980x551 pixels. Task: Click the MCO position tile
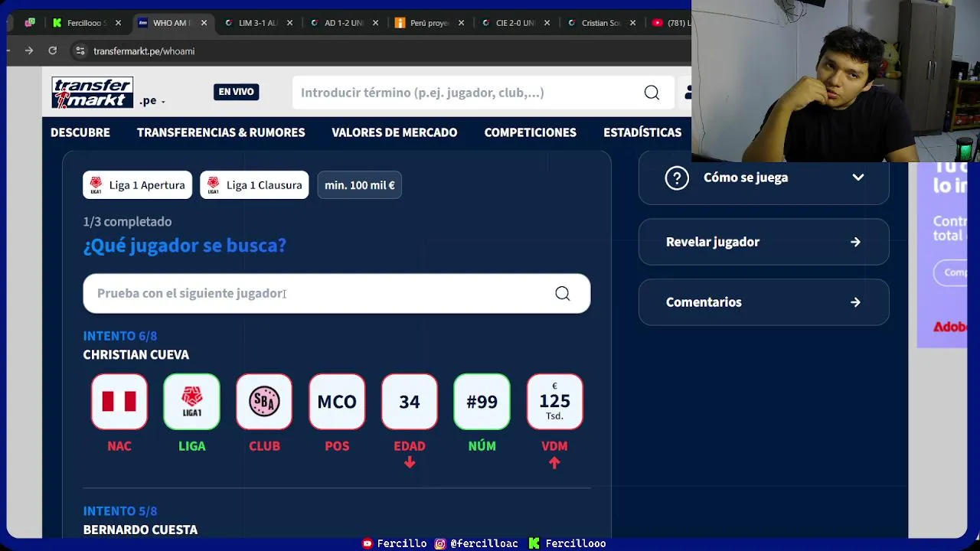pyautogui.click(x=337, y=402)
